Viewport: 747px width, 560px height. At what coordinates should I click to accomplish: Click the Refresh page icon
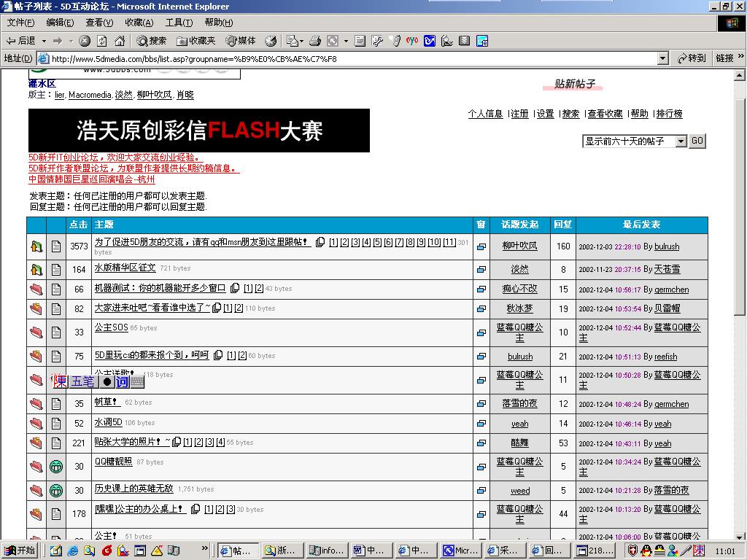click(102, 41)
